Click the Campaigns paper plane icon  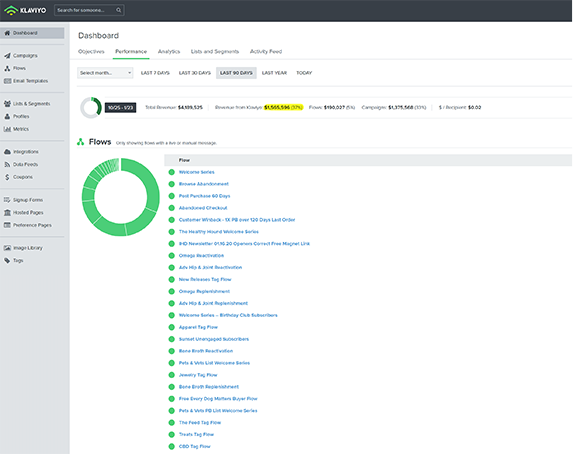tap(7, 56)
